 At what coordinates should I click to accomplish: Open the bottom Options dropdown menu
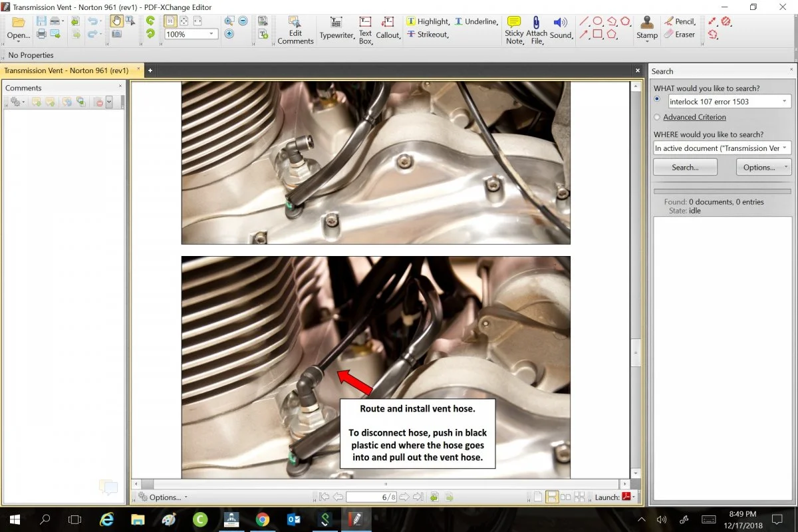point(164,497)
